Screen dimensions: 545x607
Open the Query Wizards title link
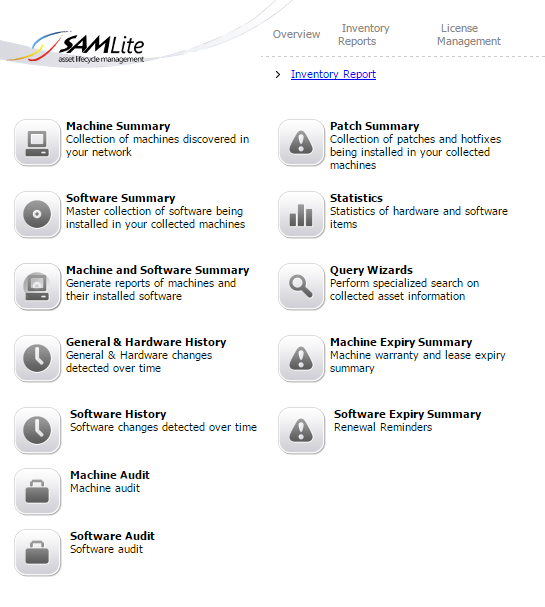pos(371,270)
